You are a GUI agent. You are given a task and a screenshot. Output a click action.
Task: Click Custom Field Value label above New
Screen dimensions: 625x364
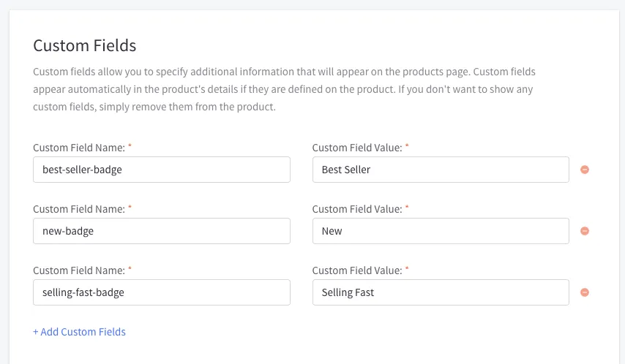click(356, 209)
